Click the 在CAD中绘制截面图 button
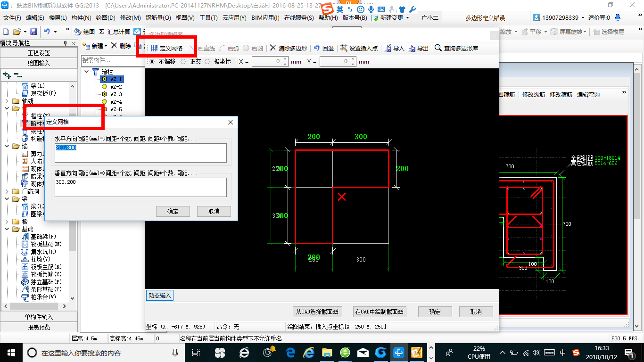Screen dimensions: 644x362 point(380,312)
